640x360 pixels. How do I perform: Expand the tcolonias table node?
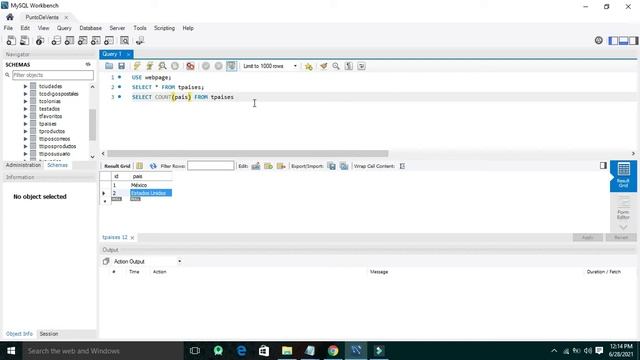(25, 101)
